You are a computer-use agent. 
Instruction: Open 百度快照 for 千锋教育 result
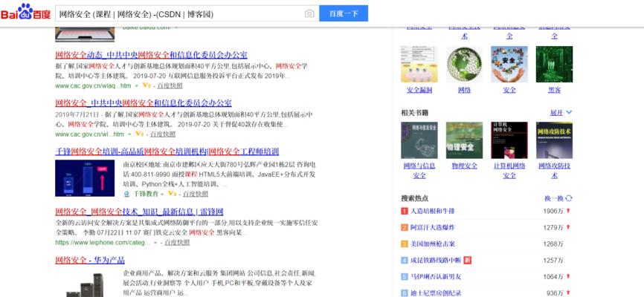[x=196, y=194]
